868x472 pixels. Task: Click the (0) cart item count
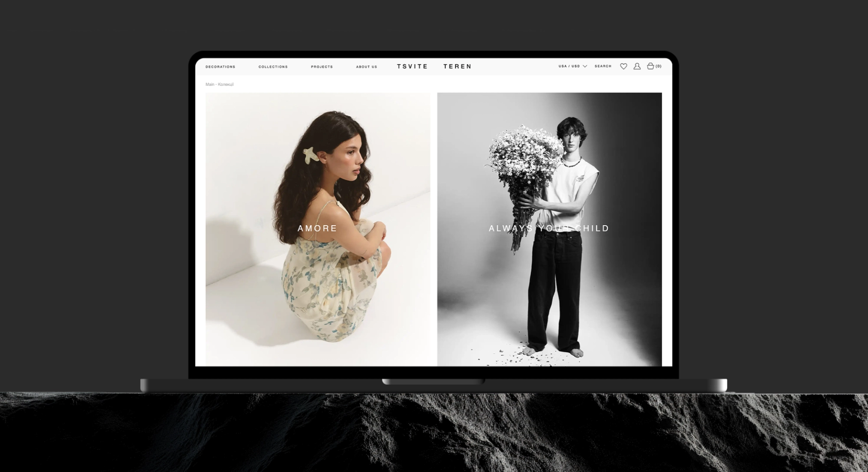659,66
